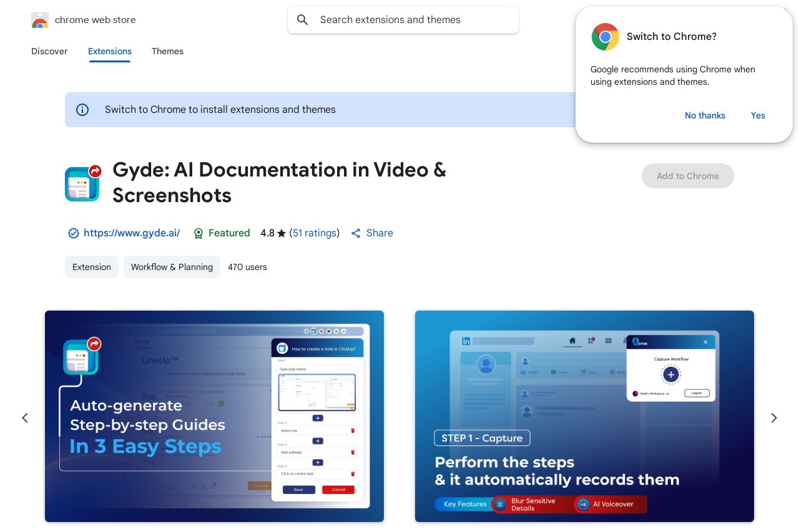Click the rating star icon
This screenshot has width=799, height=532.
click(282, 233)
